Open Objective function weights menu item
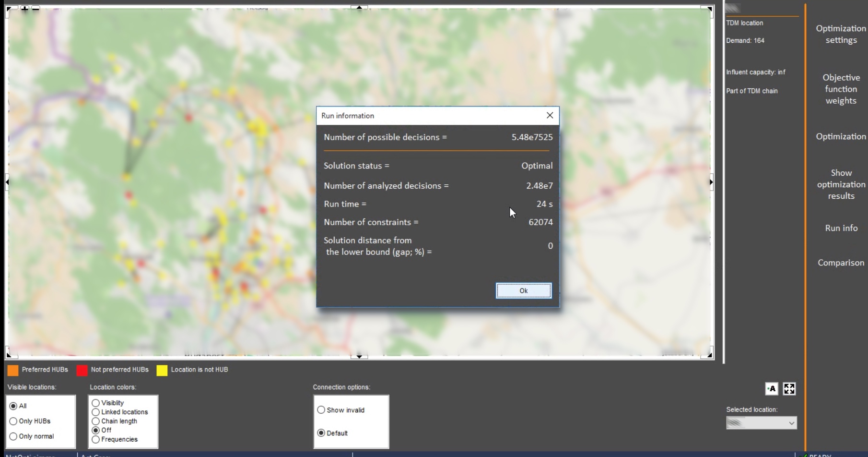Image resolution: width=868 pixels, height=457 pixels. (841, 89)
